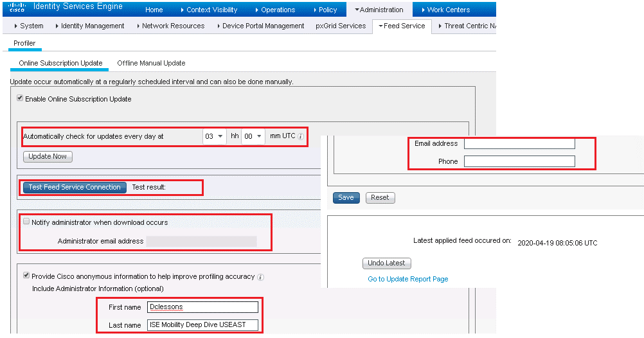Expand the Threat Centric submenu
The height and width of the screenshot is (338, 644).
point(467,26)
